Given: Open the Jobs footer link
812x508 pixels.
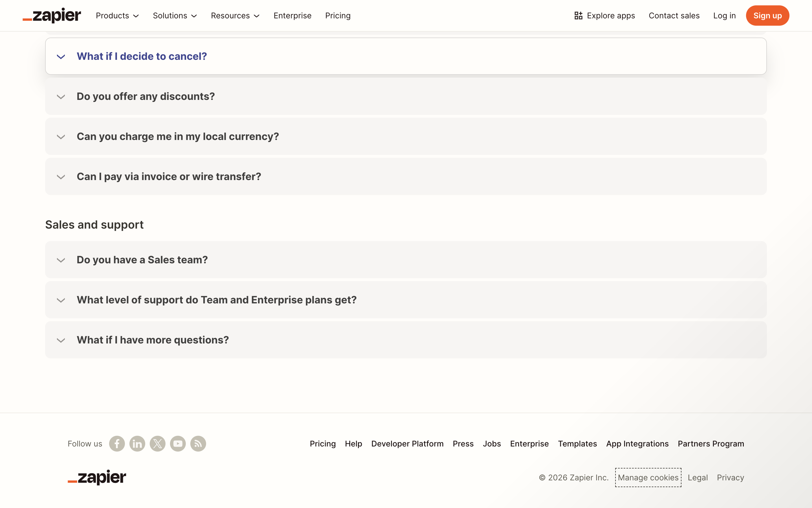Looking at the screenshot, I should (491, 443).
